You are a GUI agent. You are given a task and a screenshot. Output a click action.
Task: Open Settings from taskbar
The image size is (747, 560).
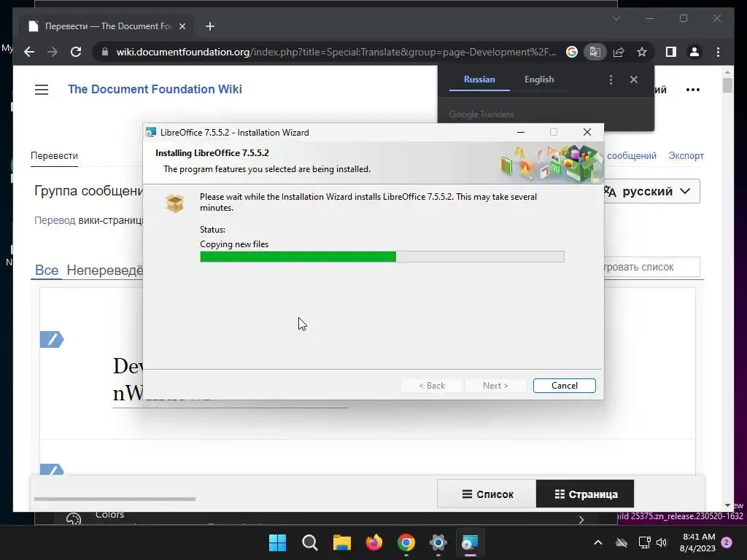438,542
